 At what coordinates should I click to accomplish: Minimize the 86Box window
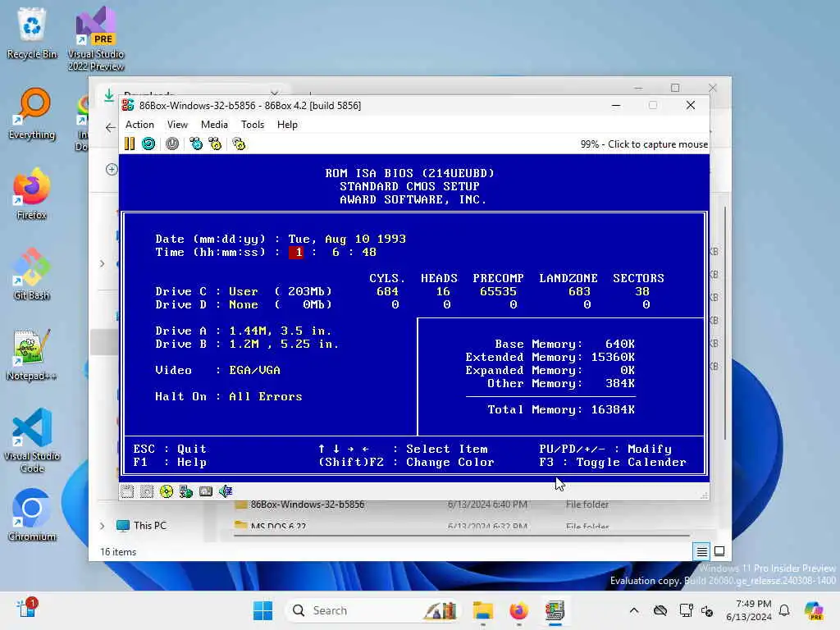point(616,106)
